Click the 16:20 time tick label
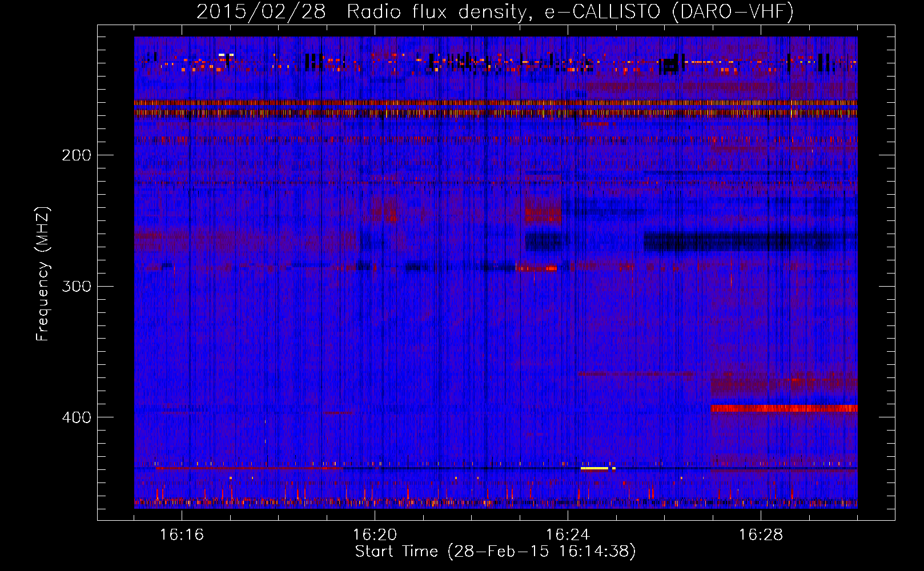 (375, 534)
